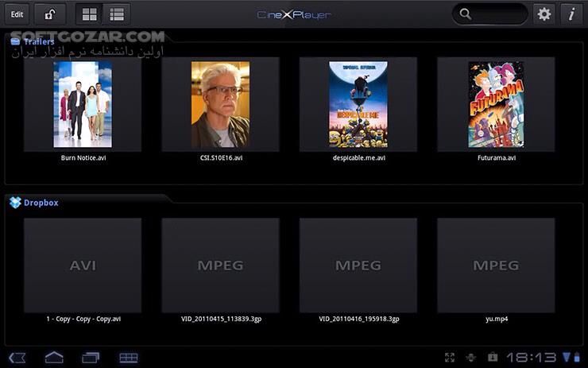588x368 pixels.
Task: Open the info panel icon
Action: [x=571, y=14]
